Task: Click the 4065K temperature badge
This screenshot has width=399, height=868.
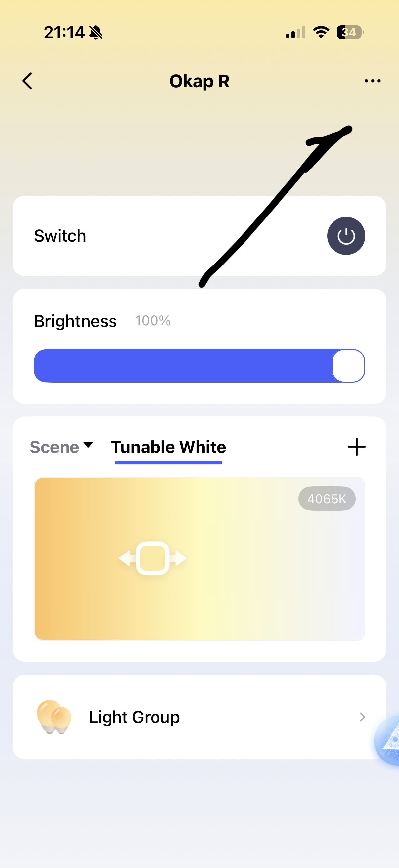Action: click(x=327, y=499)
